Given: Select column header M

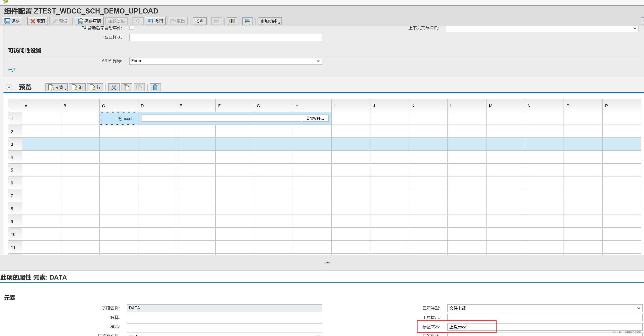Looking at the screenshot, I should click(506, 106).
